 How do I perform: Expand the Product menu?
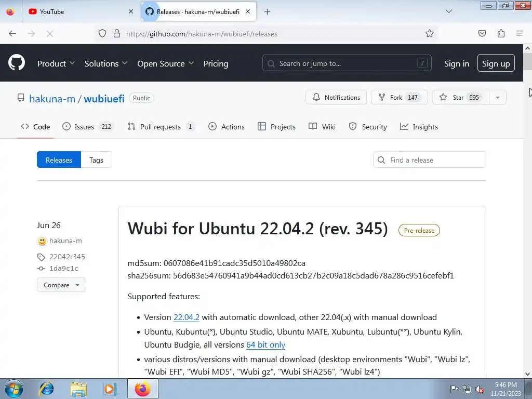56,63
